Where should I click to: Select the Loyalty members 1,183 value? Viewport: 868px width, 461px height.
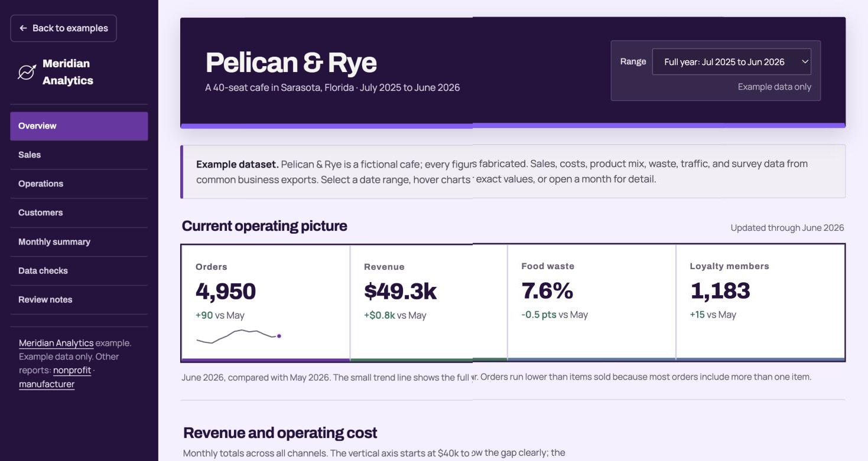click(720, 291)
